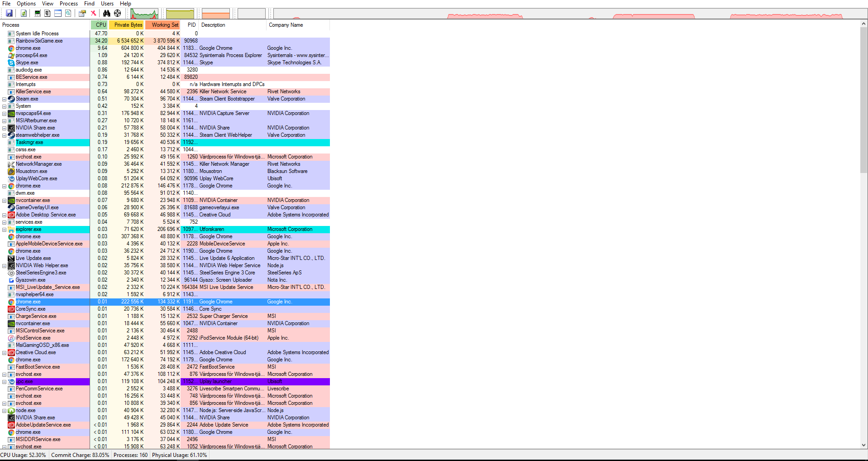Viewport: 868px width, 461px height.
Task: Collapse the steamwebhelper.exe tree node
Action: click(x=4, y=135)
